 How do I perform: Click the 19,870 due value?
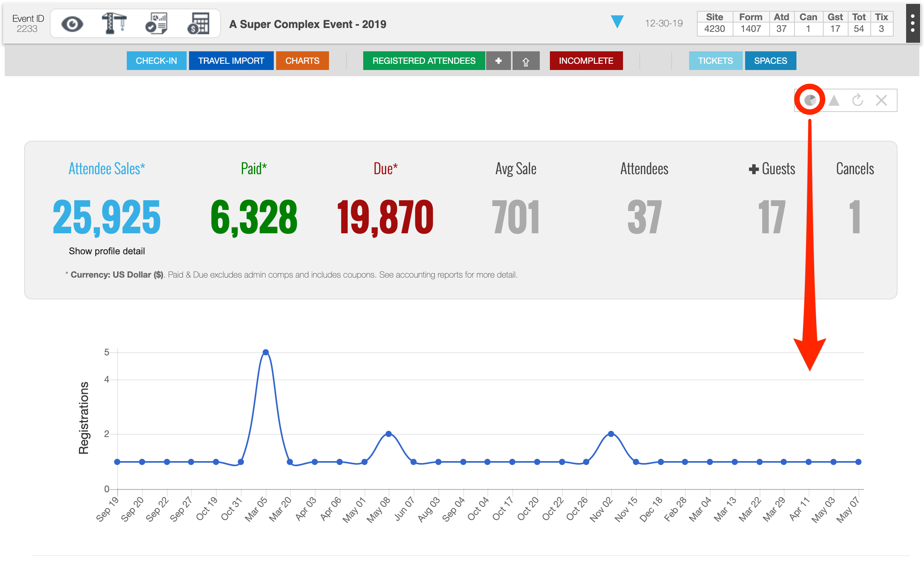385,217
